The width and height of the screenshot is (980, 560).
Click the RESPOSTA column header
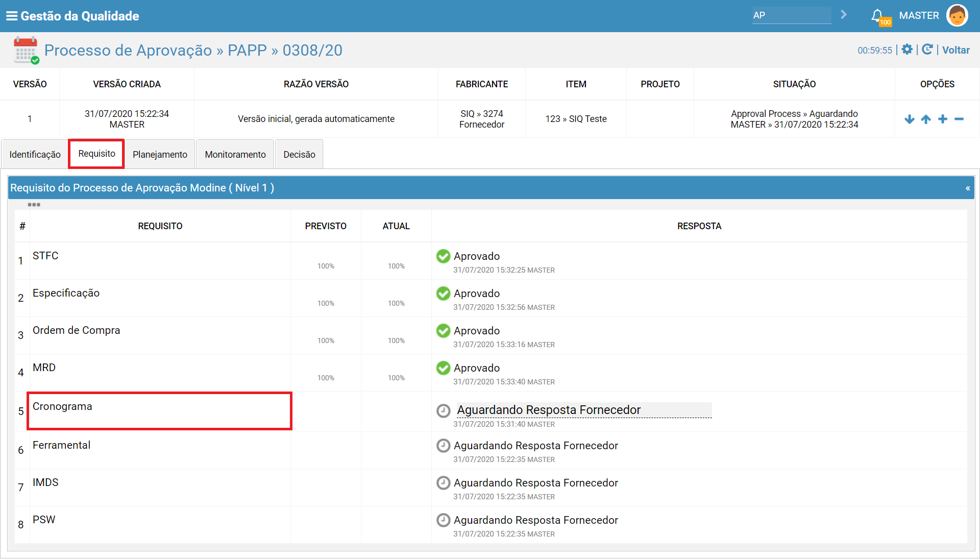699,226
